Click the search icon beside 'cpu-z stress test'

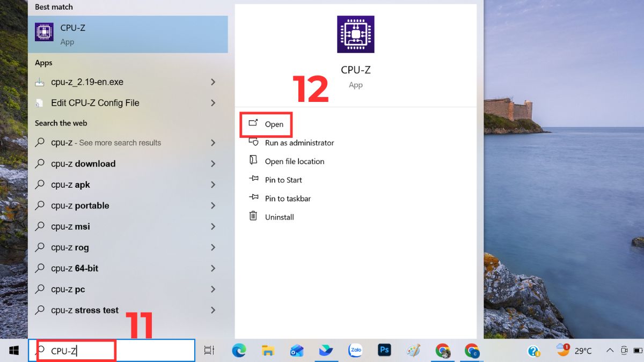(x=40, y=310)
